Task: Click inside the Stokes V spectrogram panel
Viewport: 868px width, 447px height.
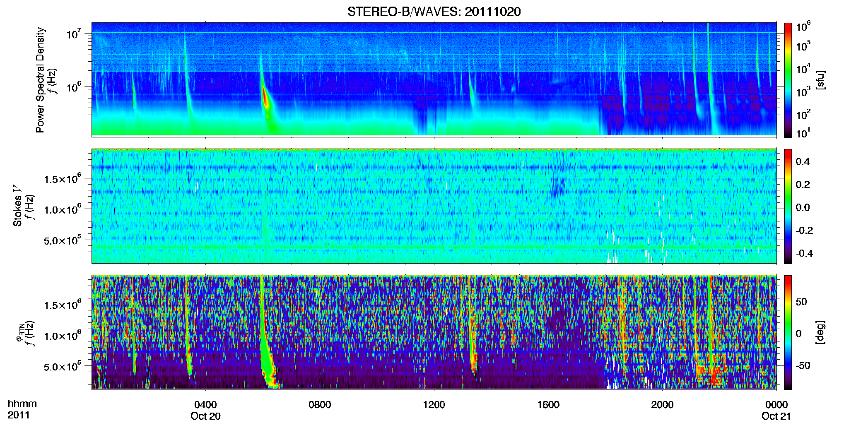Action: click(434, 206)
